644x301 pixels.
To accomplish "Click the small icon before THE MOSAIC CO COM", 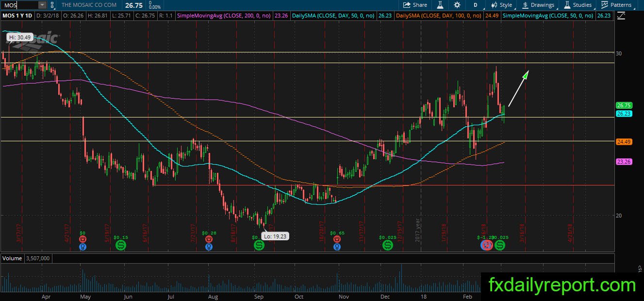I will tap(52, 5).
